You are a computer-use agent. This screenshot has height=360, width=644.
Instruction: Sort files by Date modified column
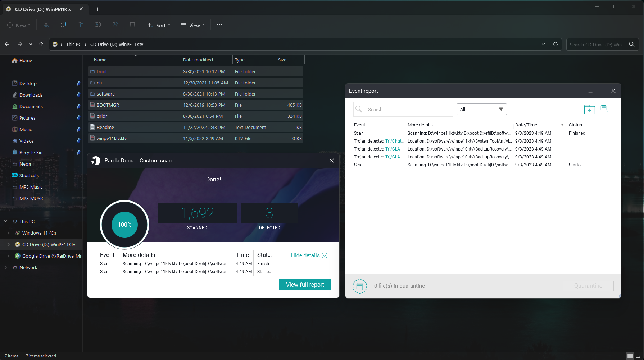207,60
